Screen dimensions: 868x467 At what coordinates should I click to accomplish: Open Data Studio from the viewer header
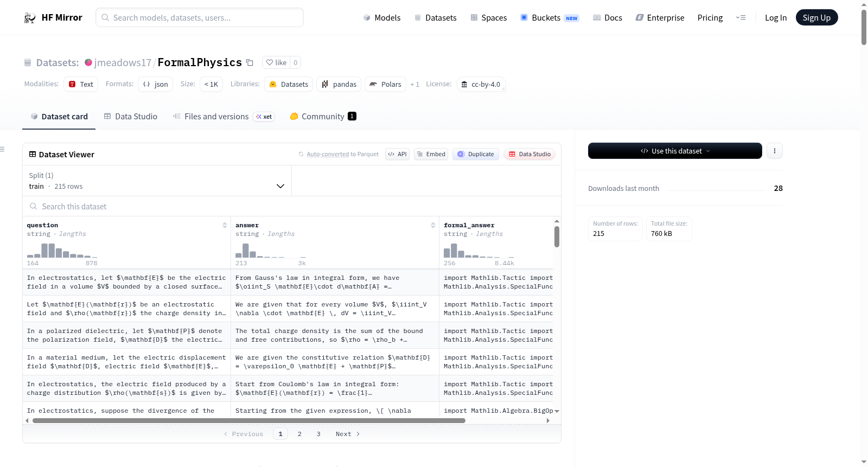coord(529,154)
